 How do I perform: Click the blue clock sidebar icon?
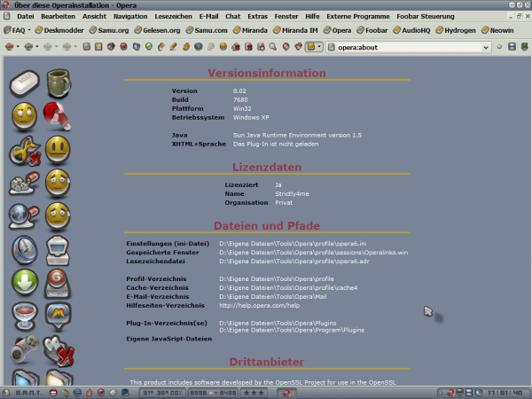pos(25,250)
